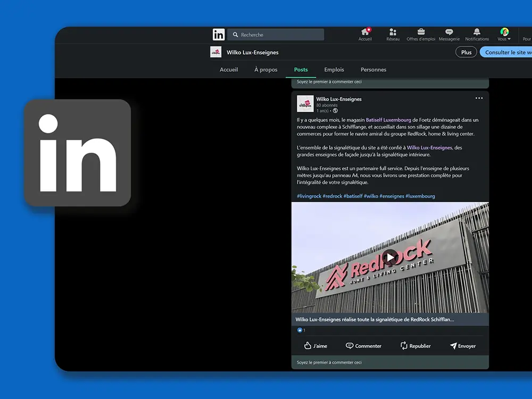
Task: Click the #batiself hashtag
Action: (x=353, y=196)
